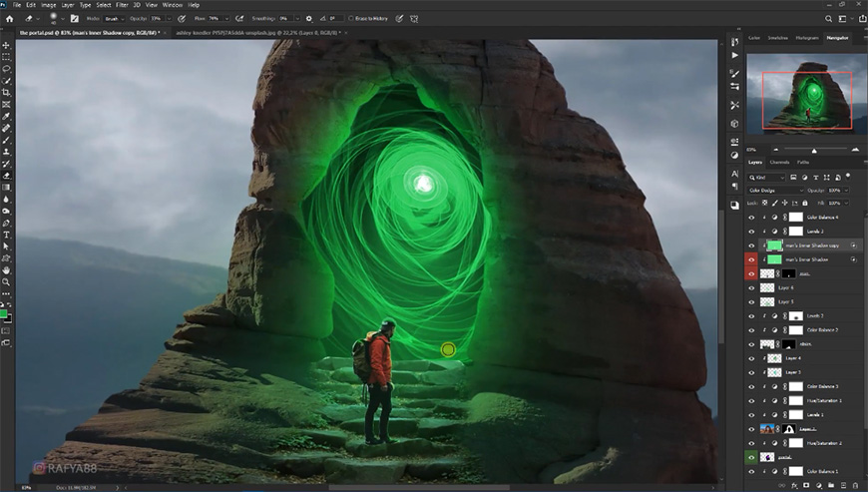Toggle visibility of Color Balance 1 layer

[x=751, y=471]
